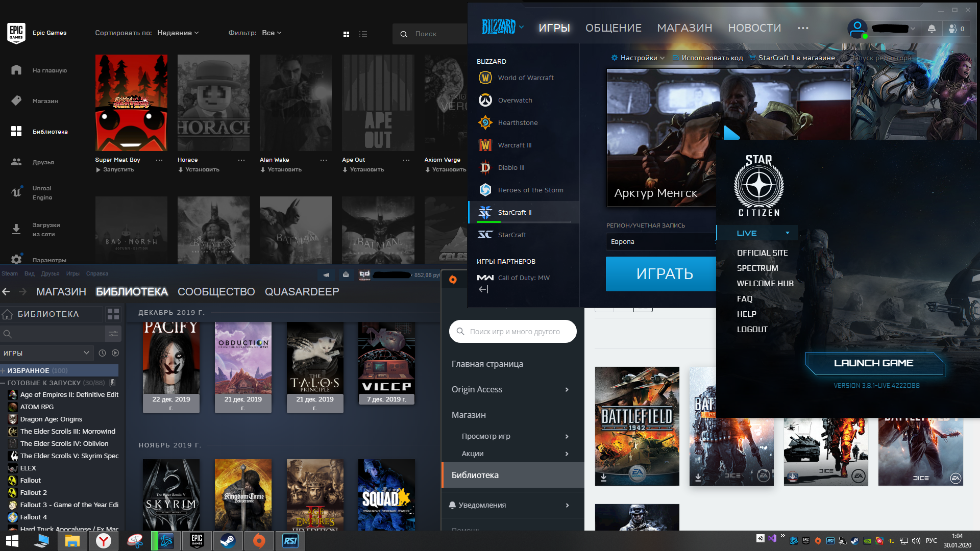This screenshot has width=980, height=551.
Task: Select World of Warcraft in Battle.net
Action: pos(524,78)
